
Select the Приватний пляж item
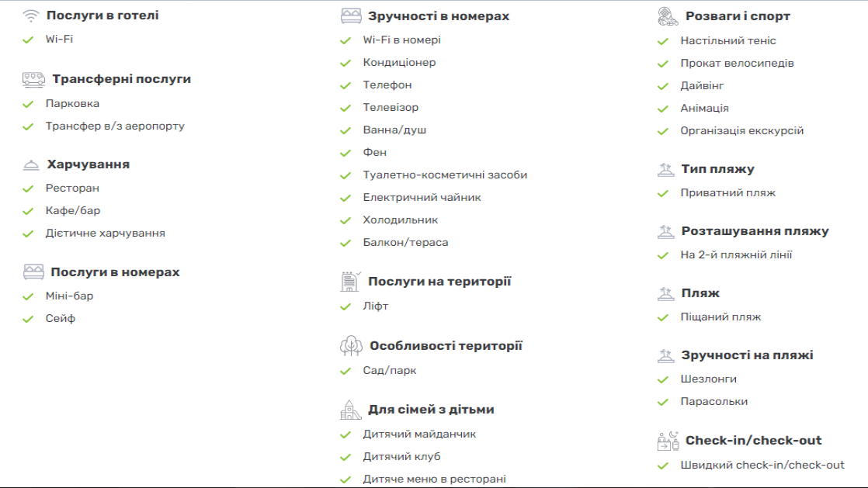[x=728, y=193]
